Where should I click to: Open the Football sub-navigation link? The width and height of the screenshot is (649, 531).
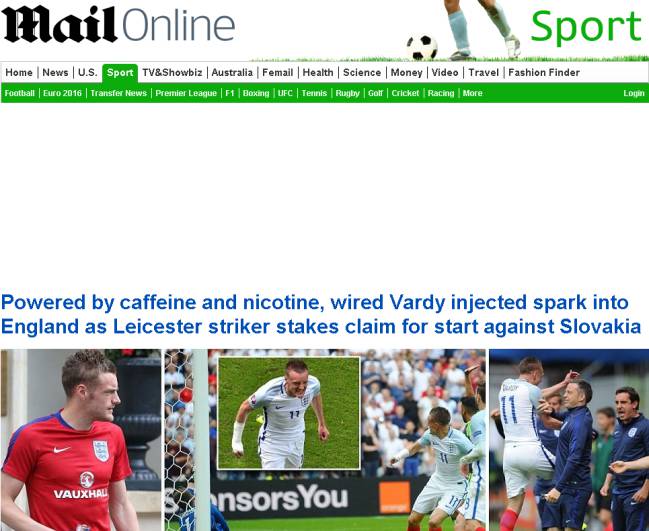[19, 93]
